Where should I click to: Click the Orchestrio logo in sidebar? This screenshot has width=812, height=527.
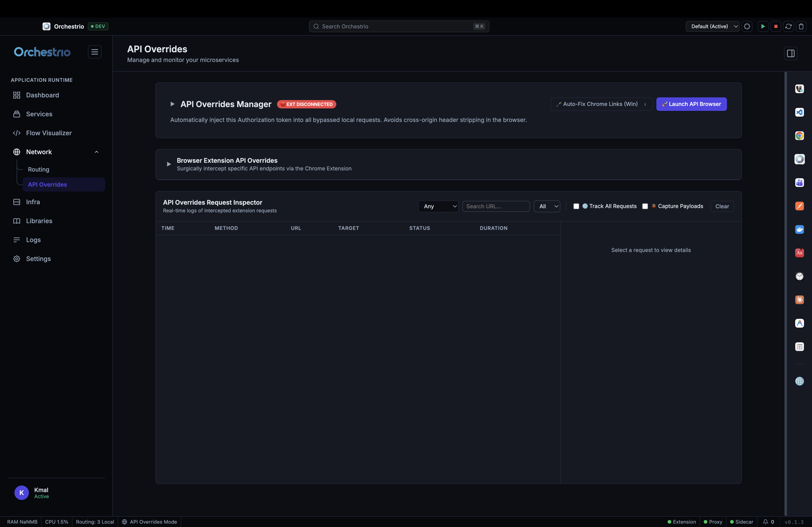coord(42,52)
